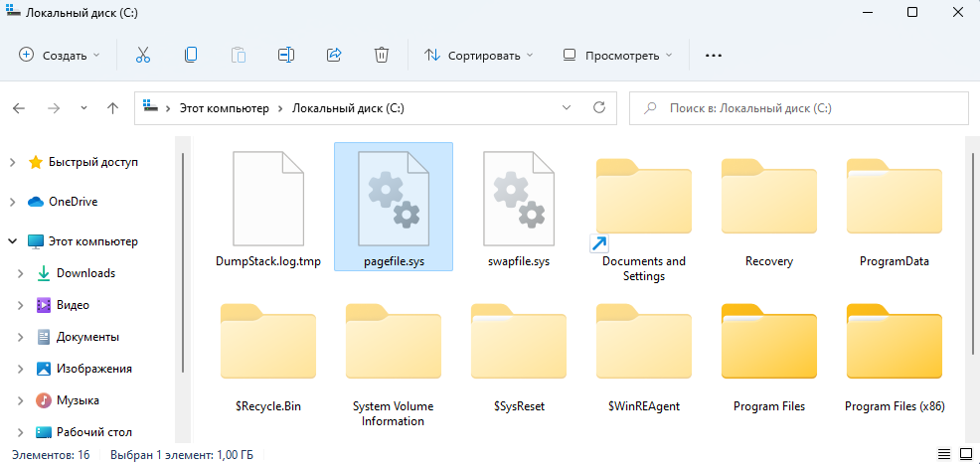Image resolution: width=980 pixels, height=464 pixels.
Task: Click the Share icon in toolbar
Action: click(x=334, y=56)
